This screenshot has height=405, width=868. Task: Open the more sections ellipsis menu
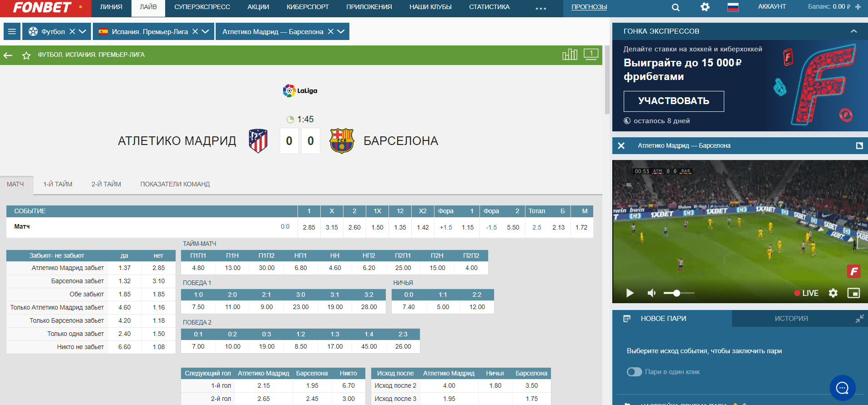point(540,8)
